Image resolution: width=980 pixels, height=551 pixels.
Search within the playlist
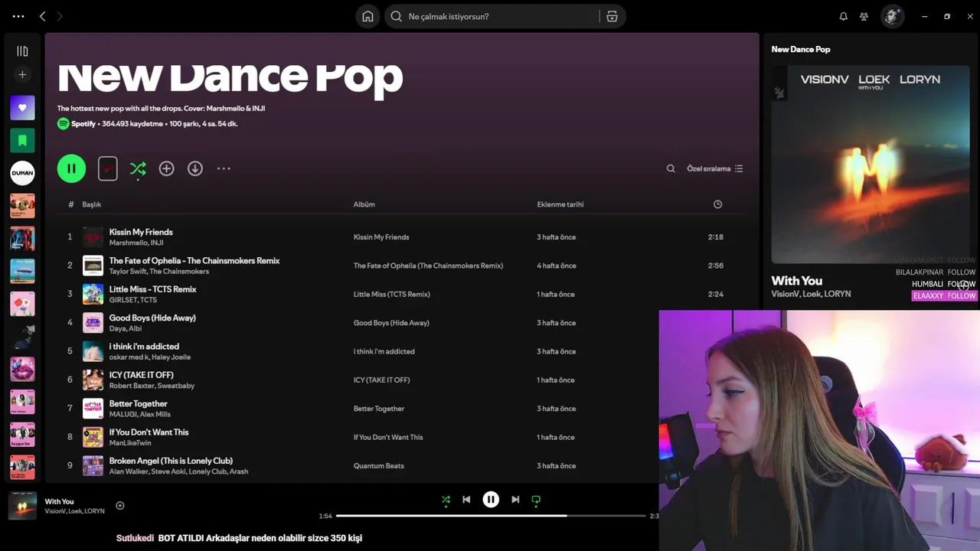671,168
